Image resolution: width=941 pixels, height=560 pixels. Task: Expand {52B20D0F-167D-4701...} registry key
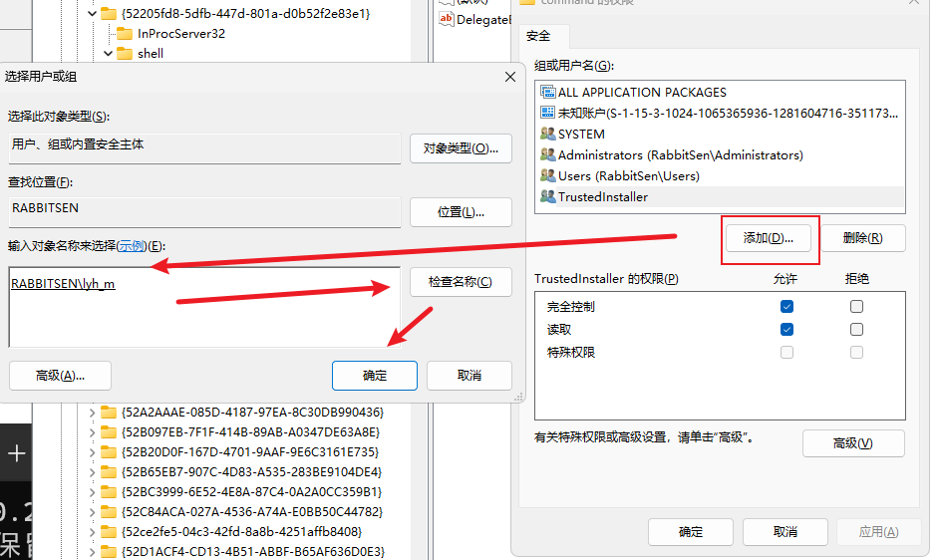[x=92, y=452]
